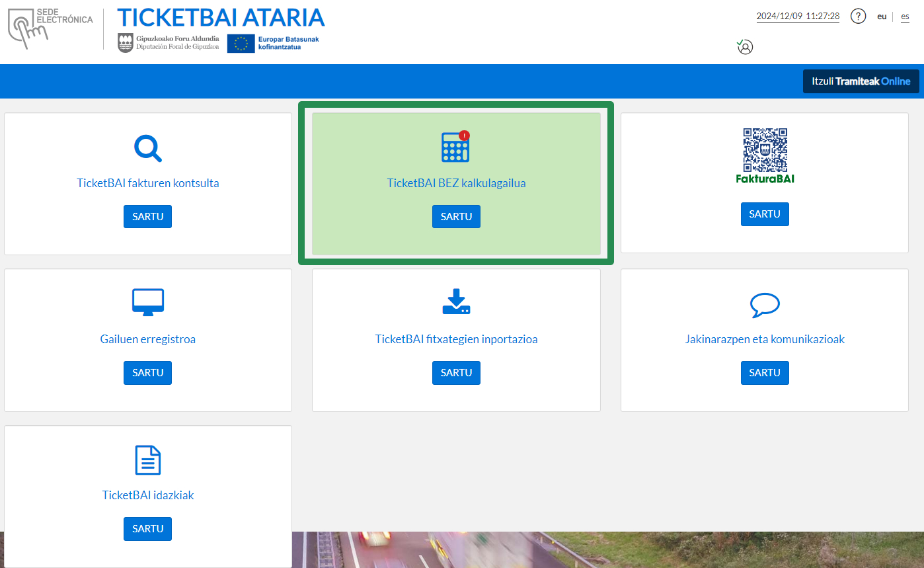This screenshot has width=924, height=568.
Task: Click the FakturaBAI QR code logo
Action: click(x=765, y=155)
